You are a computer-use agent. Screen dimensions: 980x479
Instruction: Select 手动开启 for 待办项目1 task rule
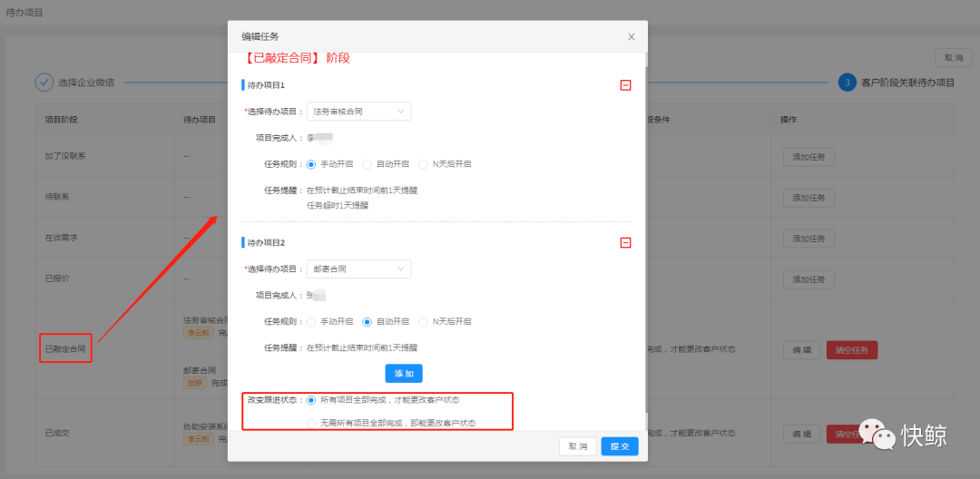tap(312, 164)
